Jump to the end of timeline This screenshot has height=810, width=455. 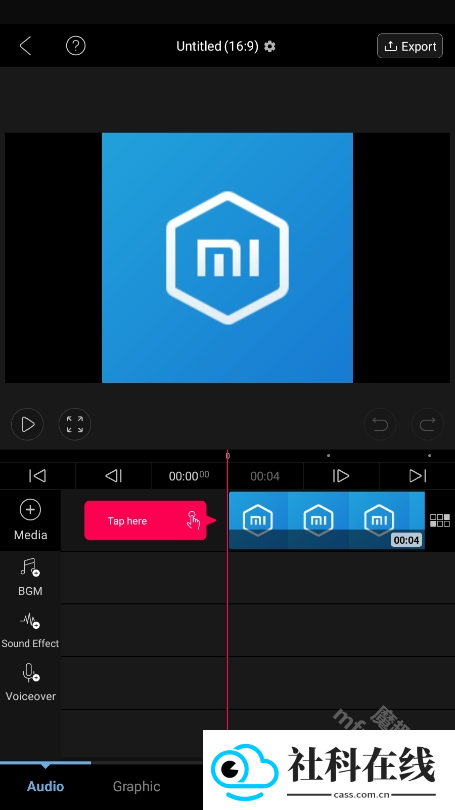417,476
